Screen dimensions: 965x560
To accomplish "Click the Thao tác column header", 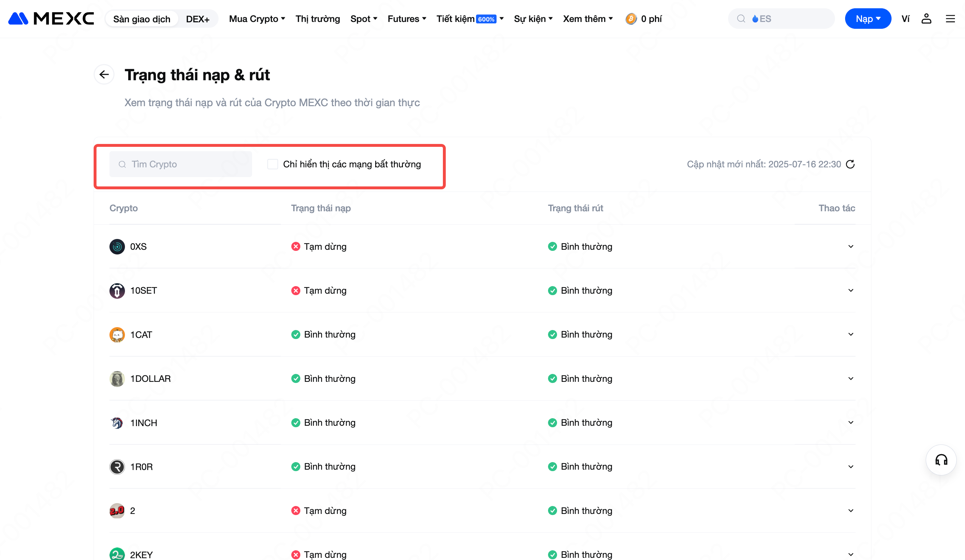I will pos(837,208).
